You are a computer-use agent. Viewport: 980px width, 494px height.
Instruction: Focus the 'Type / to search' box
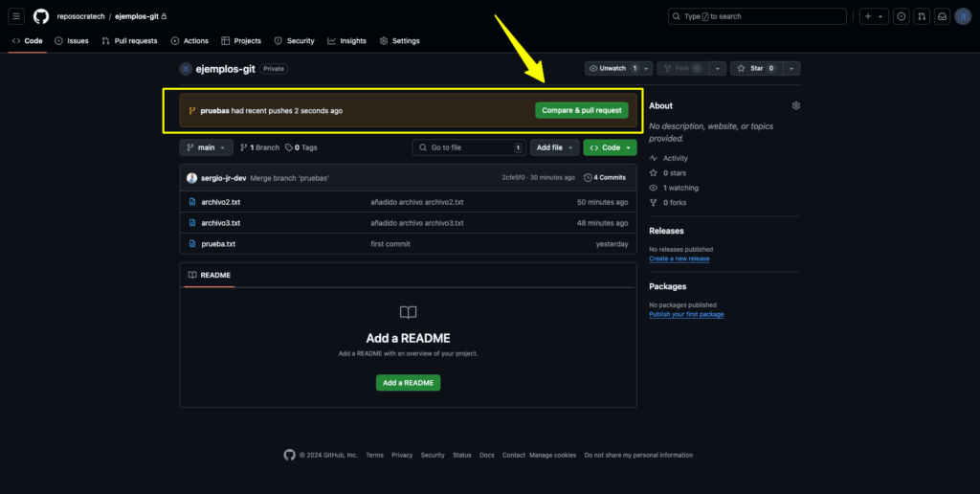pos(757,16)
